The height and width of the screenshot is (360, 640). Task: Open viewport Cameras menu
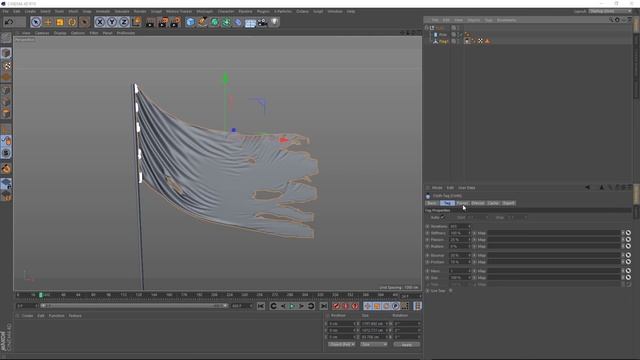coord(42,33)
